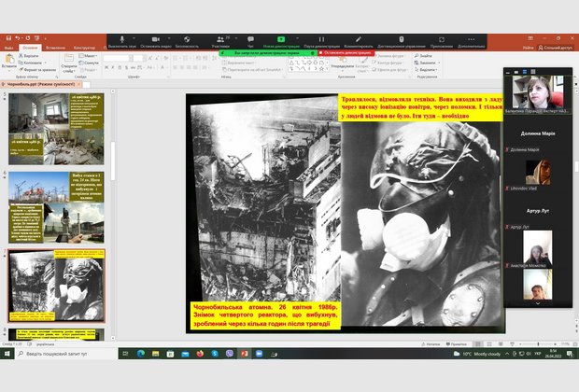Screen dimensions: 579x392
Task: Open Безопасность security icon in Zoom toolbar
Action: 187,41
